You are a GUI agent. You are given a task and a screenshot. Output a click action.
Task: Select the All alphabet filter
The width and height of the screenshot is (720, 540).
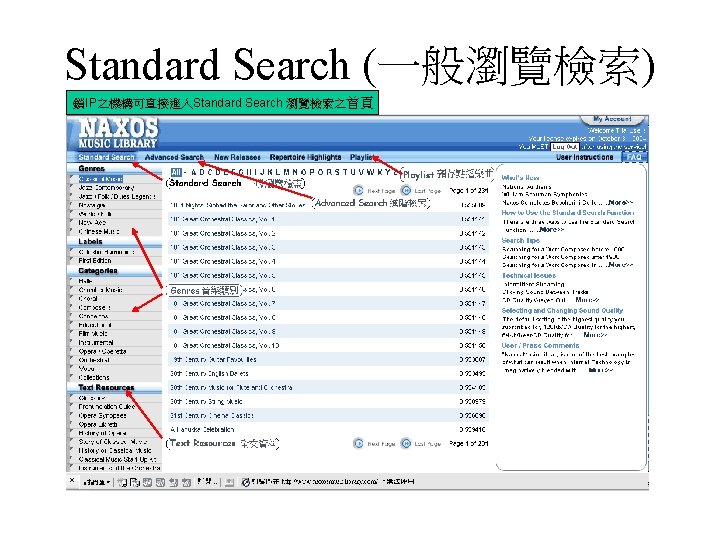(176, 172)
